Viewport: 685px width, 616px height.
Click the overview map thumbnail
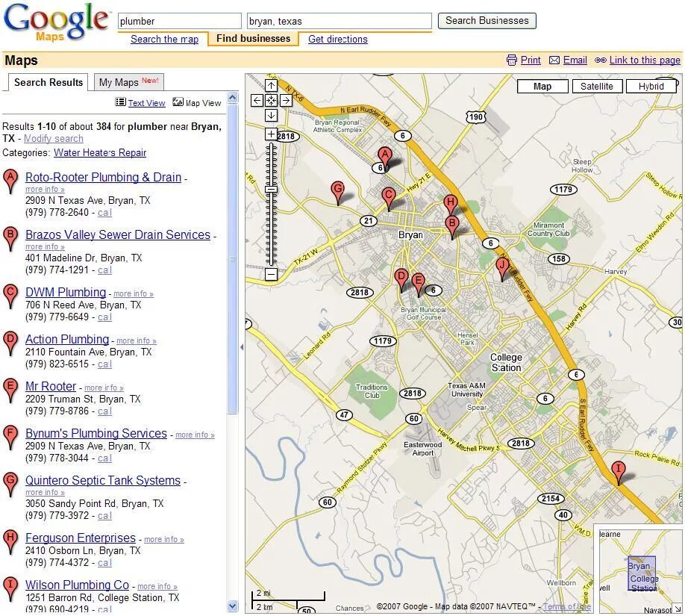(640, 572)
